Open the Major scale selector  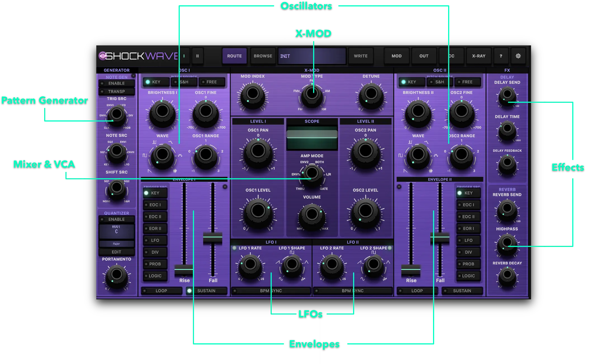click(117, 244)
